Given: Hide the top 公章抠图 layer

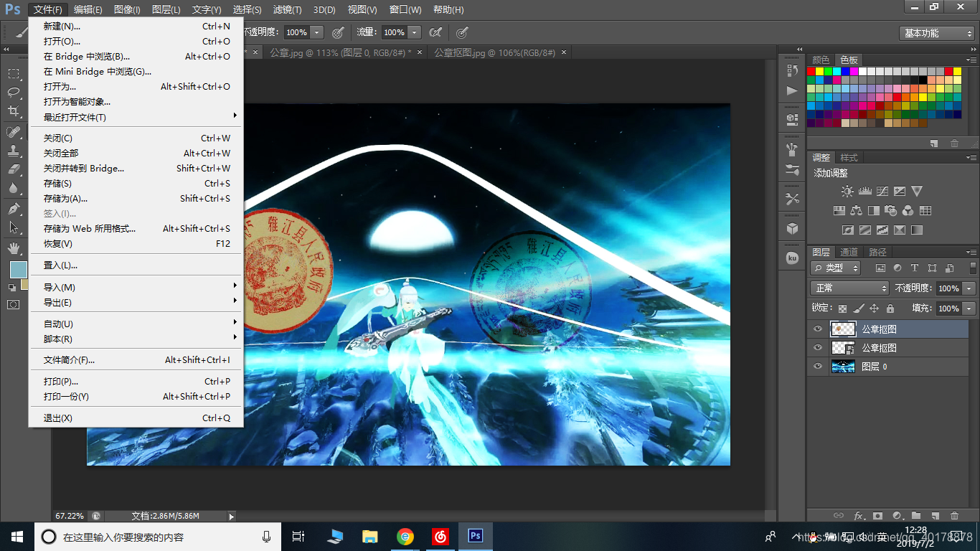Looking at the screenshot, I should pos(818,329).
